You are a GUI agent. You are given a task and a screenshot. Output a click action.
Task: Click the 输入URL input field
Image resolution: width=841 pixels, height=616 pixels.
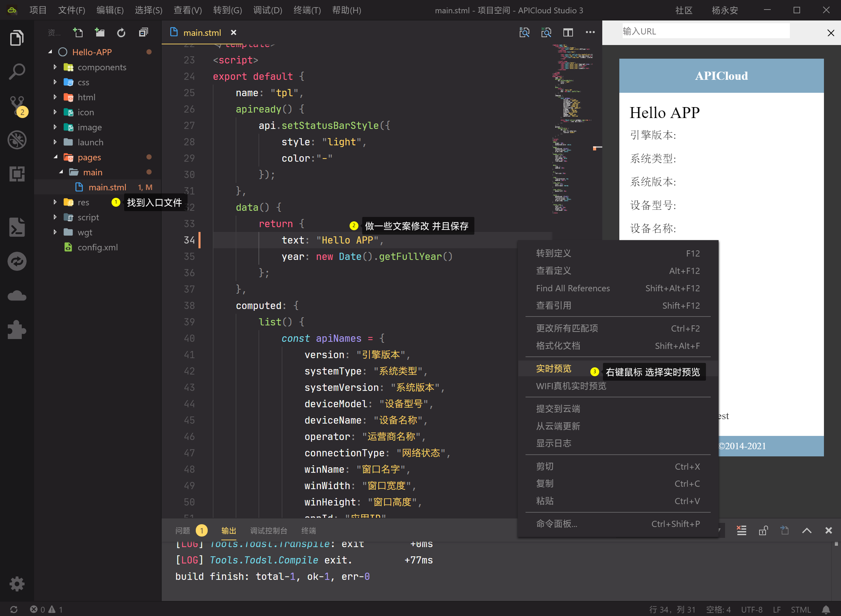click(706, 31)
